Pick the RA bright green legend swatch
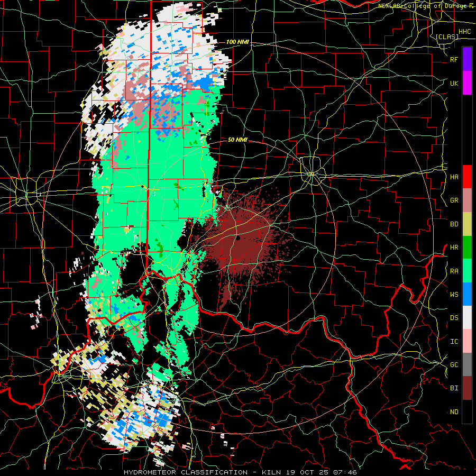 pos(467,271)
